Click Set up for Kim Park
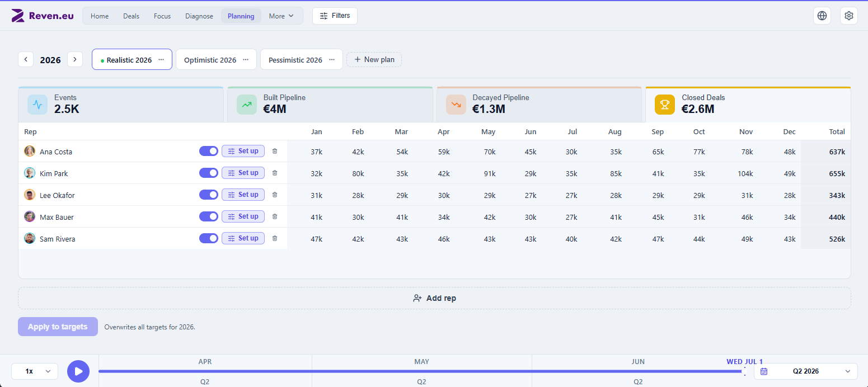This screenshot has width=868, height=387. 243,173
